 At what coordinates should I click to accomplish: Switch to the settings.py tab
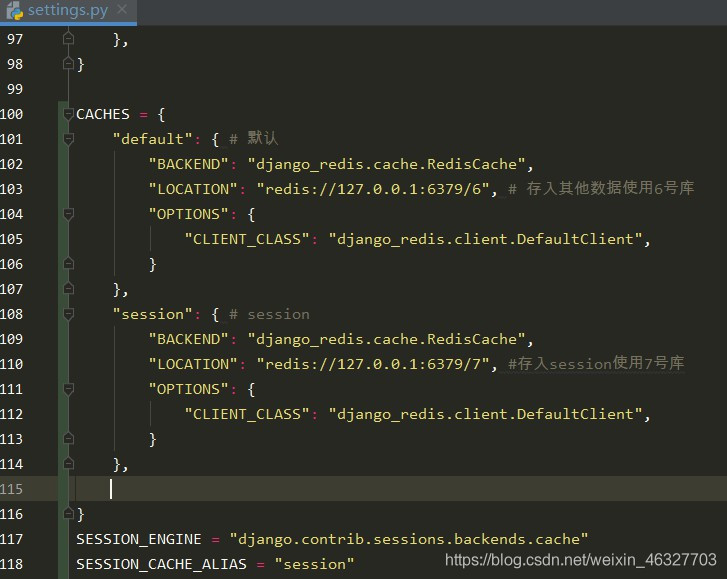(67, 11)
